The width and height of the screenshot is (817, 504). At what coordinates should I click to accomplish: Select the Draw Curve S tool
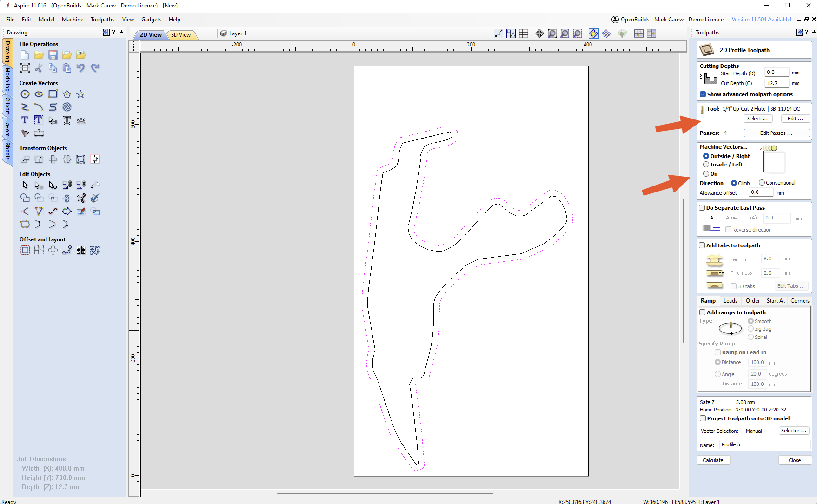53,107
